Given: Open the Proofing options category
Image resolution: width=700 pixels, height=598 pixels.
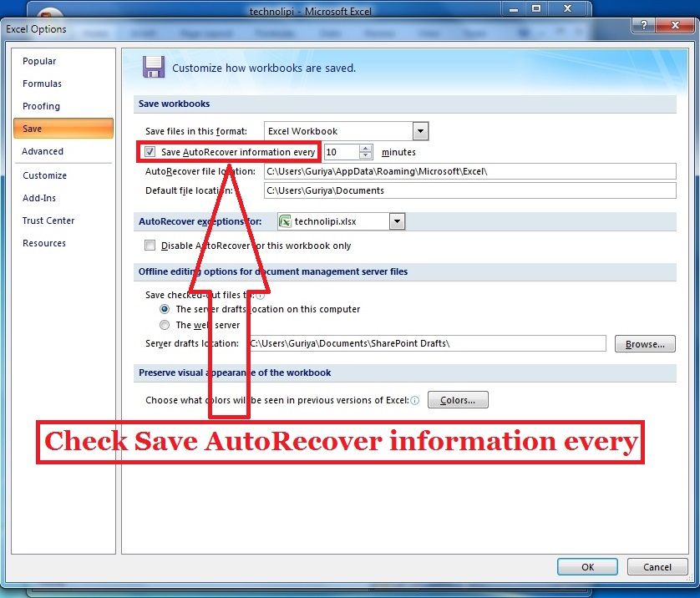Looking at the screenshot, I should coord(41,106).
